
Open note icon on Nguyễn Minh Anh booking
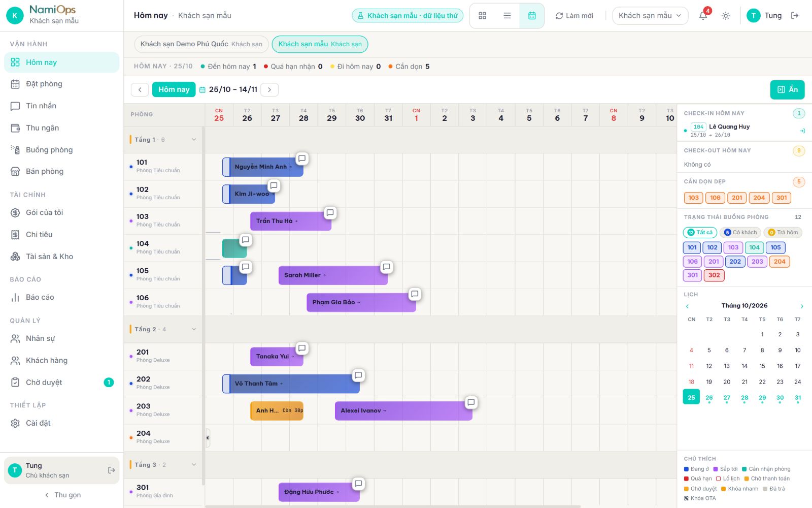coord(302,158)
